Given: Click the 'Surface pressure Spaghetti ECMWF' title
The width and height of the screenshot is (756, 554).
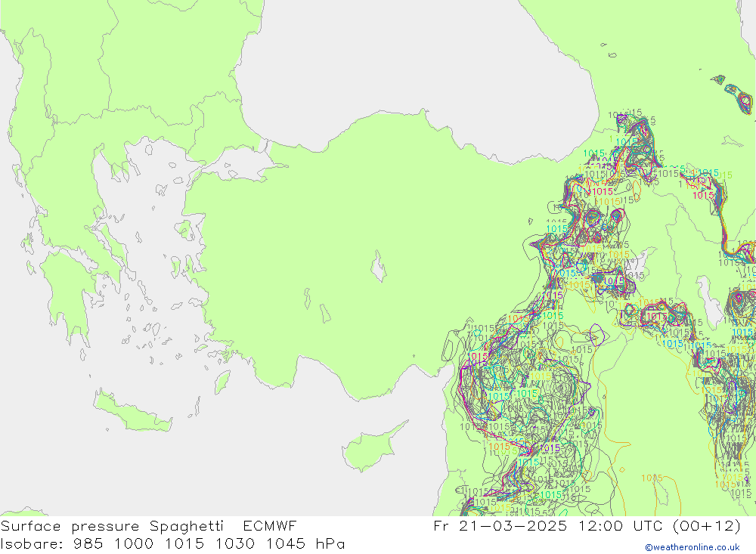Looking at the screenshot, I should [x=148, y=526].
